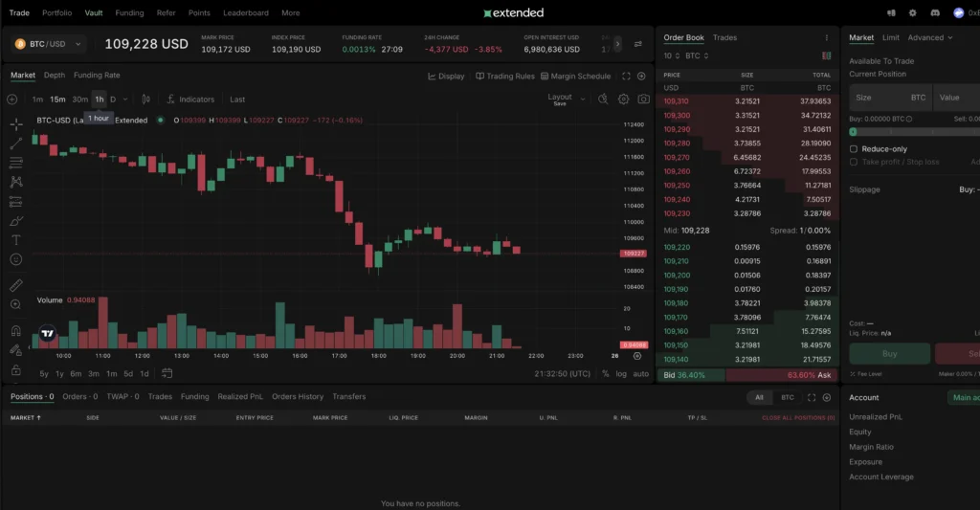
Task: Go to the Leaderboard page
Action: [246, 12]
